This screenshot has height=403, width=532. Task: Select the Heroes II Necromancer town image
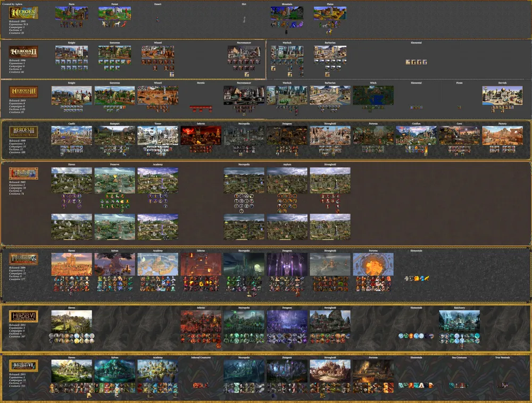[244, 52]
